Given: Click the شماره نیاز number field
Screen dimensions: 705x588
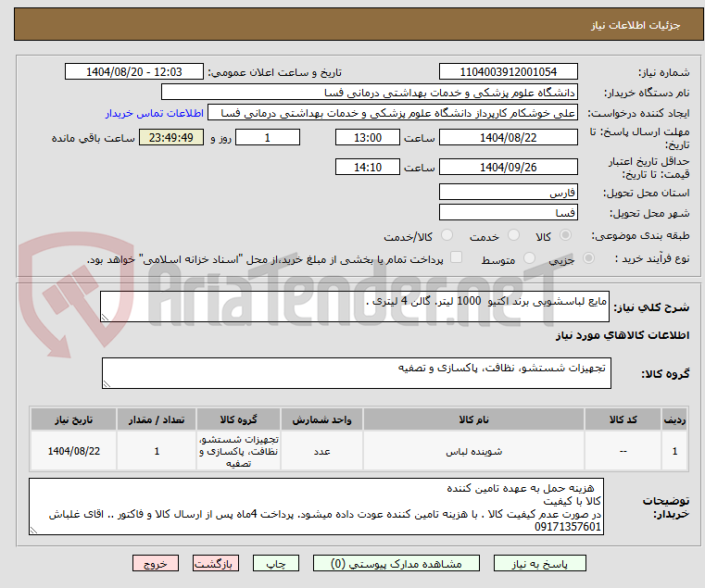Looking at the screenshot, I should [x=508, y=72].
